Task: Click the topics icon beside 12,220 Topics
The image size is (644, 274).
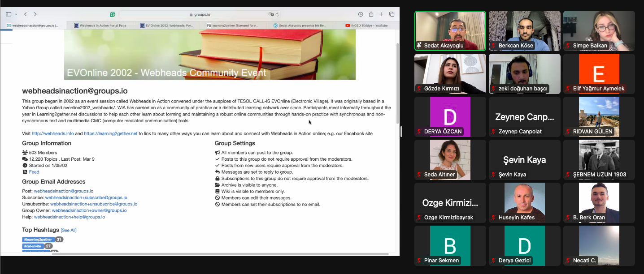Action: [x=25, y=159]
